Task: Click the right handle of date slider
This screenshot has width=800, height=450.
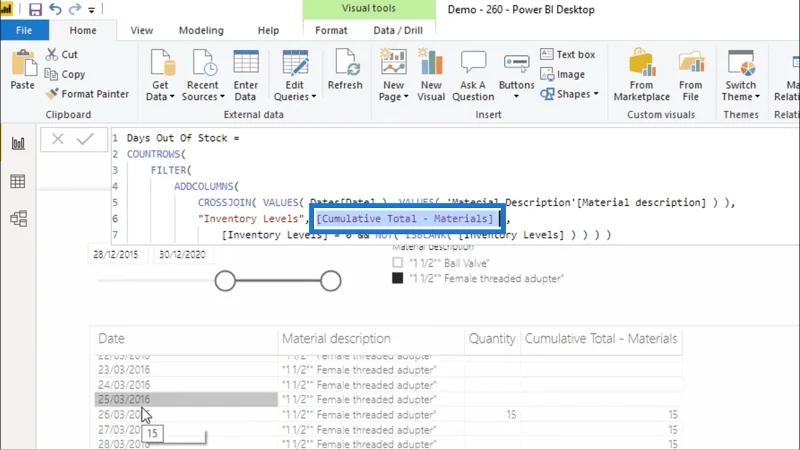Action: coord(331,281)
